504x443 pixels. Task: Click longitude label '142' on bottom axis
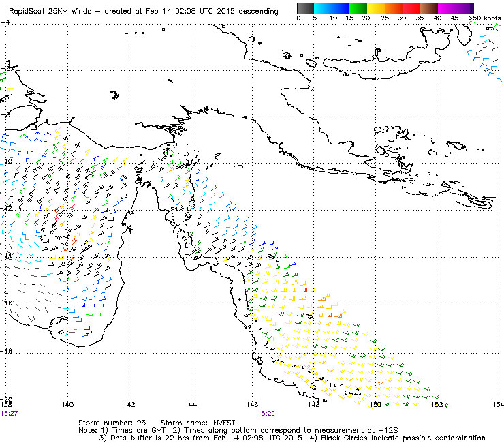(x=129, y=404)
